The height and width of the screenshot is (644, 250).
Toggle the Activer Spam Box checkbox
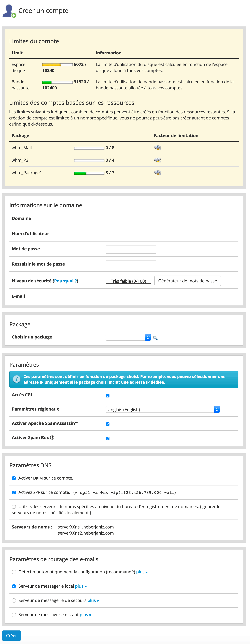108,438
